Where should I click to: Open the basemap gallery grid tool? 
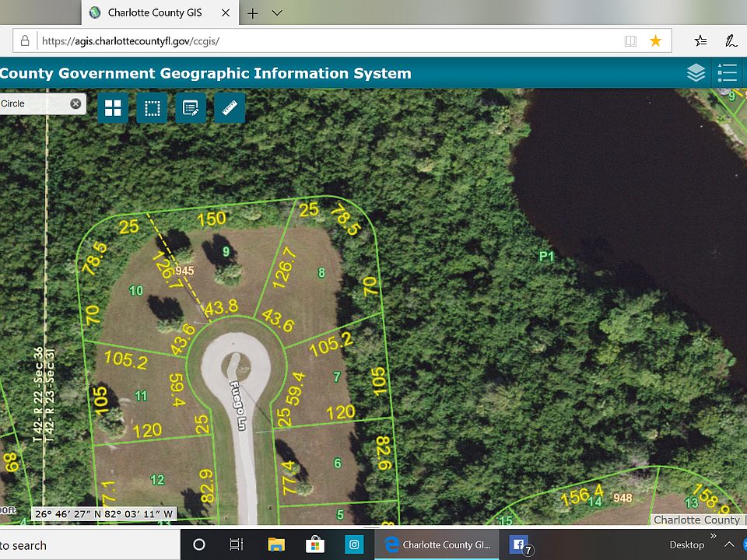tap(113, 108)
